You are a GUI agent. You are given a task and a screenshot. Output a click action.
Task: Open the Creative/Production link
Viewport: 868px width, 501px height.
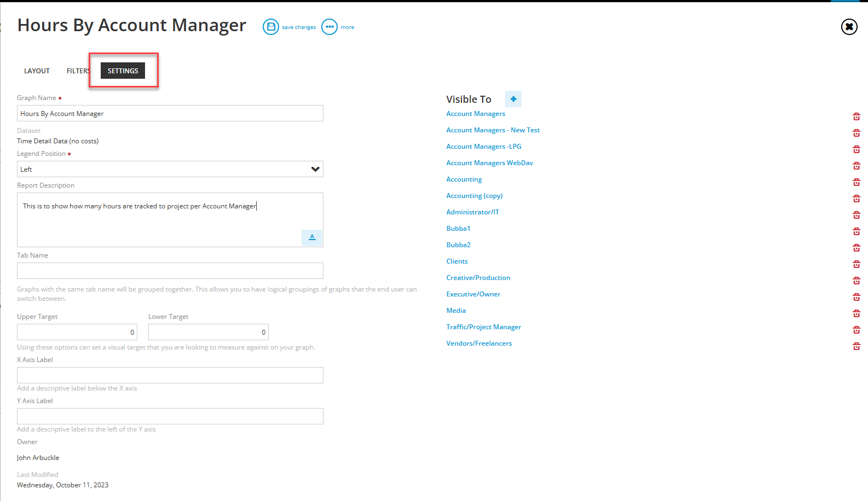[478, 278]
